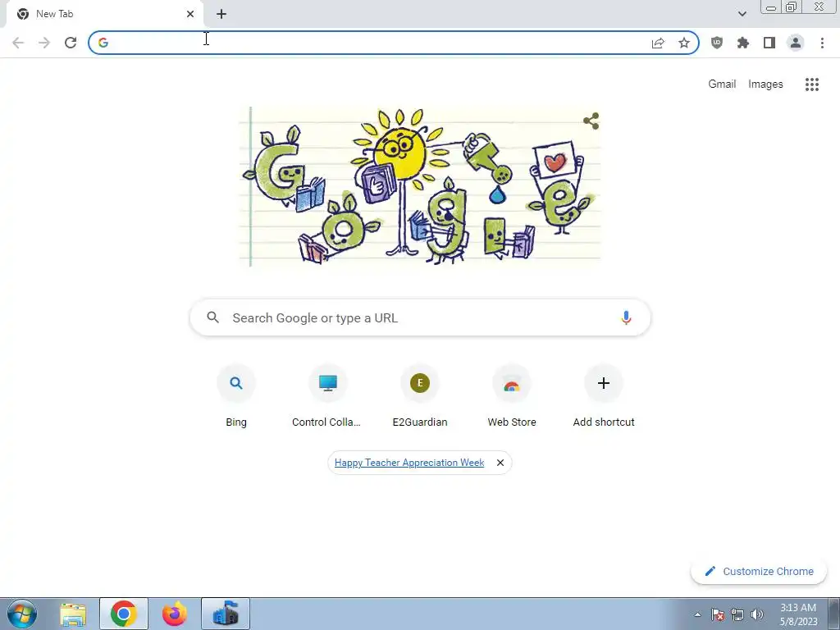The image size is (840, 630).
Task: Add a new shortcut
Action: 604,396
